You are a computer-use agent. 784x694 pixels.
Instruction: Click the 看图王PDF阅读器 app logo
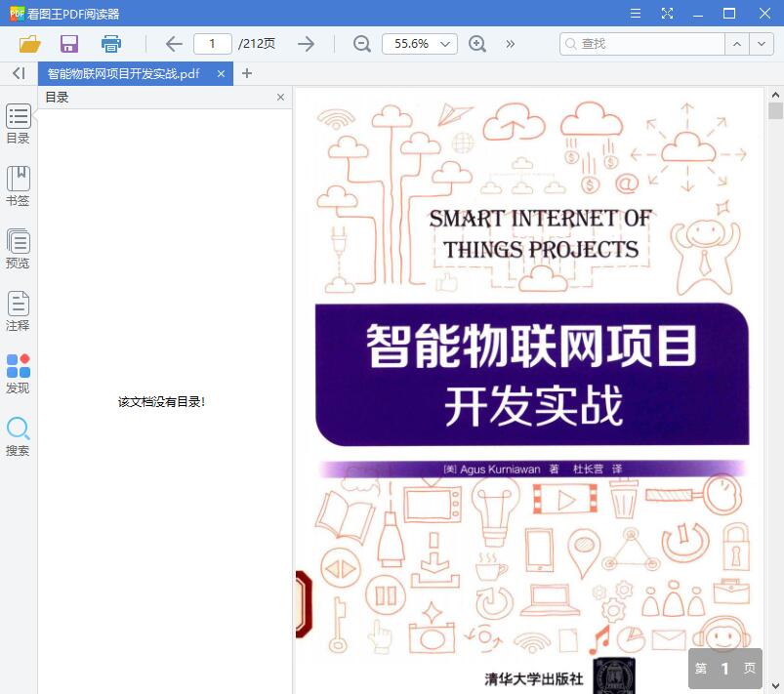(x=17, y=14)
